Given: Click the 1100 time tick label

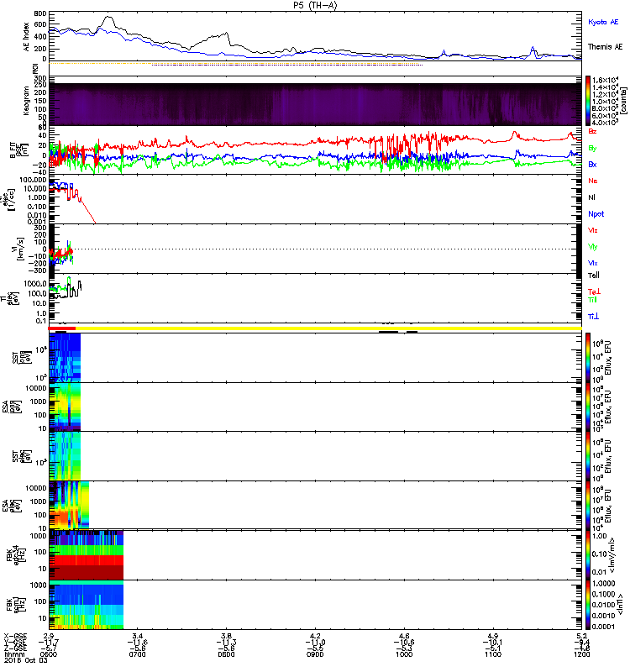Looking at the screenshot, I should click(493, 654).
